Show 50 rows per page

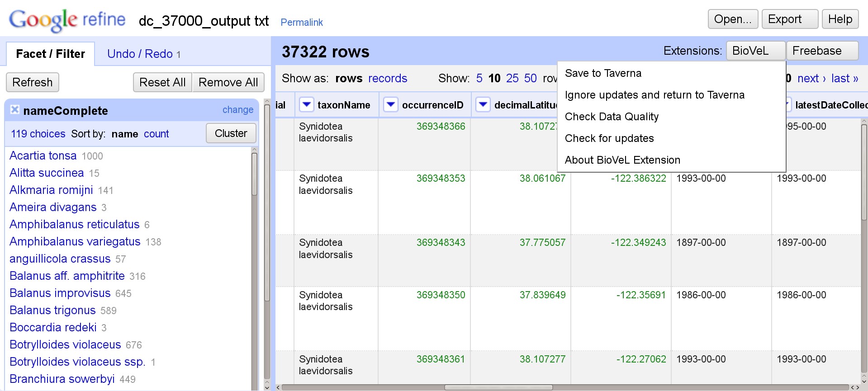pos(531,78)
